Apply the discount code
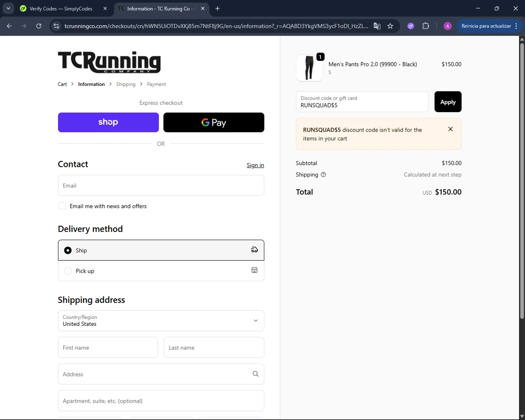The image size is (525, 420). 448,102
